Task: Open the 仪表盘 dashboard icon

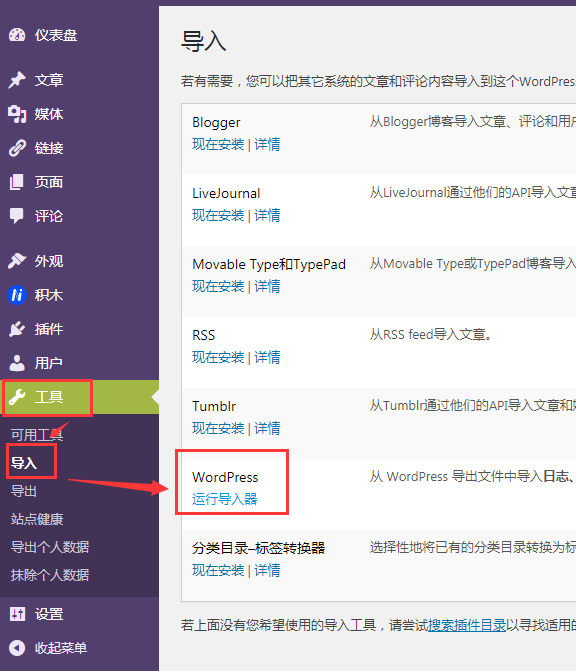Action: (x=17, y=35)
